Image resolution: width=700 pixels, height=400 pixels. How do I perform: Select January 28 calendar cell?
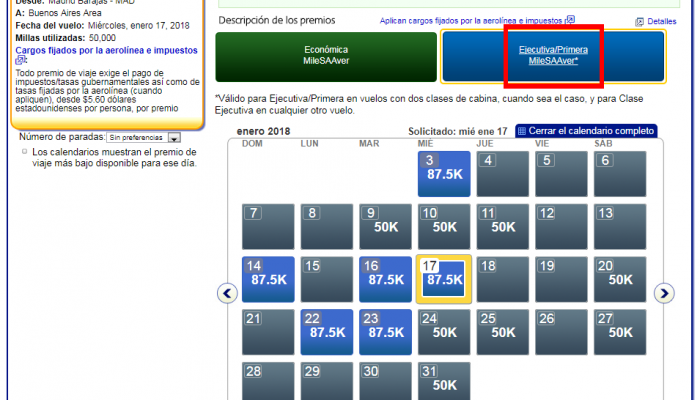268,381
